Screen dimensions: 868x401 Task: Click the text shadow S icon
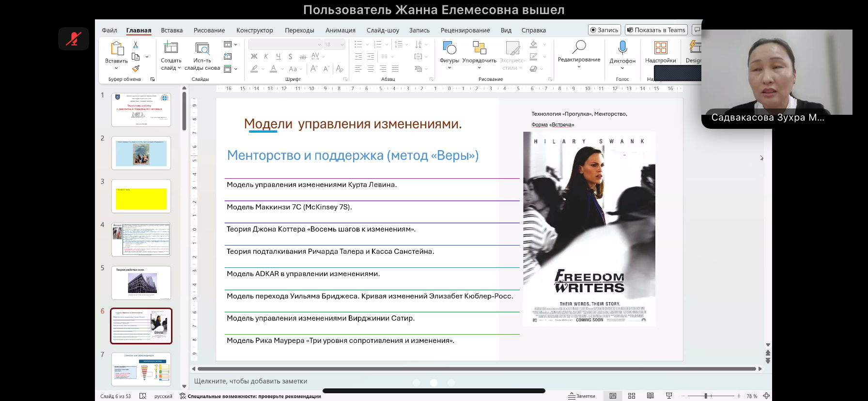(x=290, y=57)
